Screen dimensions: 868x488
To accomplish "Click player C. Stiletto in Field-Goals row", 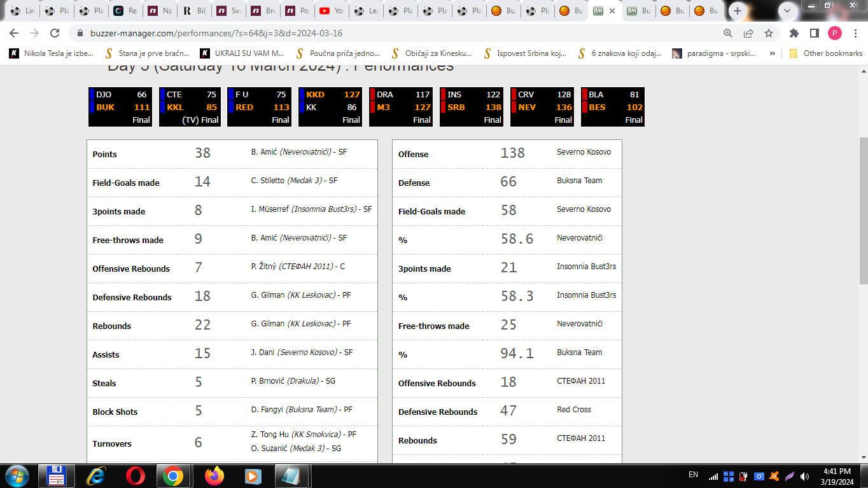I will pos(268,181).
